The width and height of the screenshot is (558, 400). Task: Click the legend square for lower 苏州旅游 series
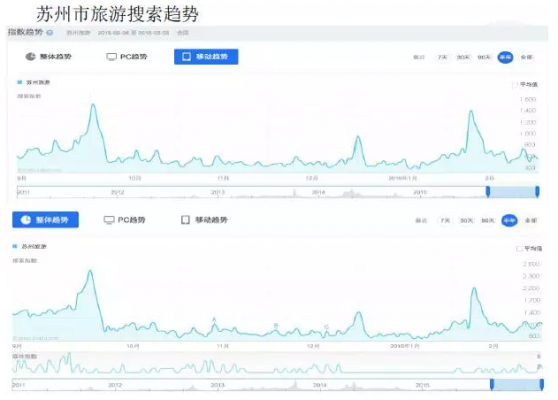[15, 246]
